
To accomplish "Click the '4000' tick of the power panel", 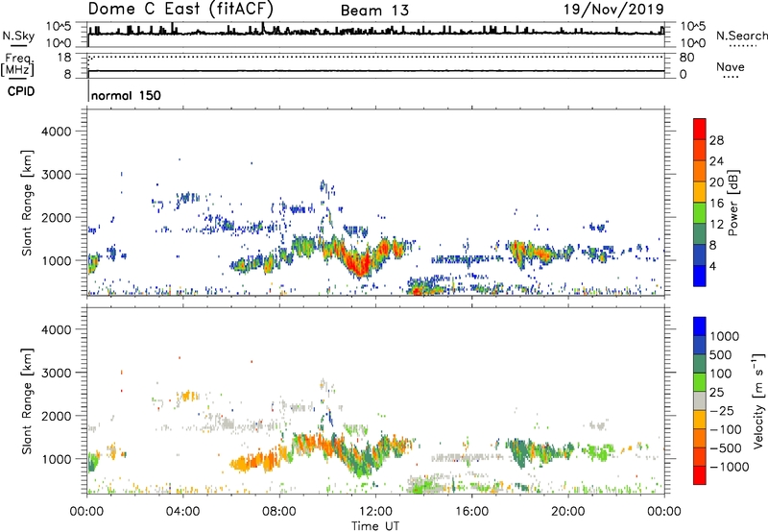I will pyautogui.click(x=56, y=132).
